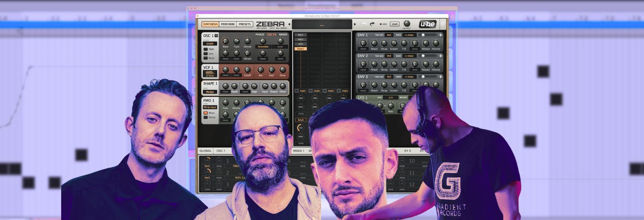The image size is (644, 220).
Task: Open the FMO 1 'FM by Input' dropdown
Action: pos(210,107)
